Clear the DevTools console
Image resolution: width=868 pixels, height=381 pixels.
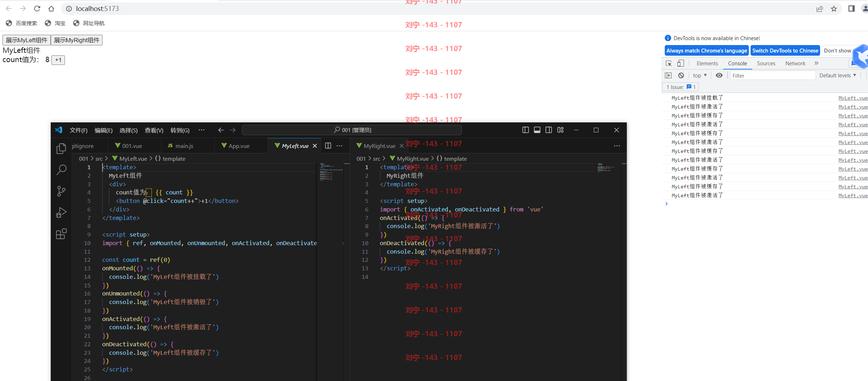tap(681, 75)
